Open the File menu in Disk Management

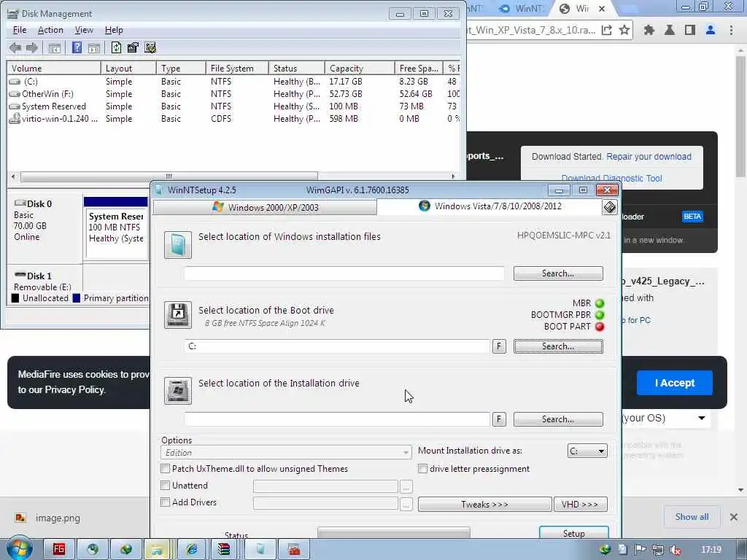20,30
